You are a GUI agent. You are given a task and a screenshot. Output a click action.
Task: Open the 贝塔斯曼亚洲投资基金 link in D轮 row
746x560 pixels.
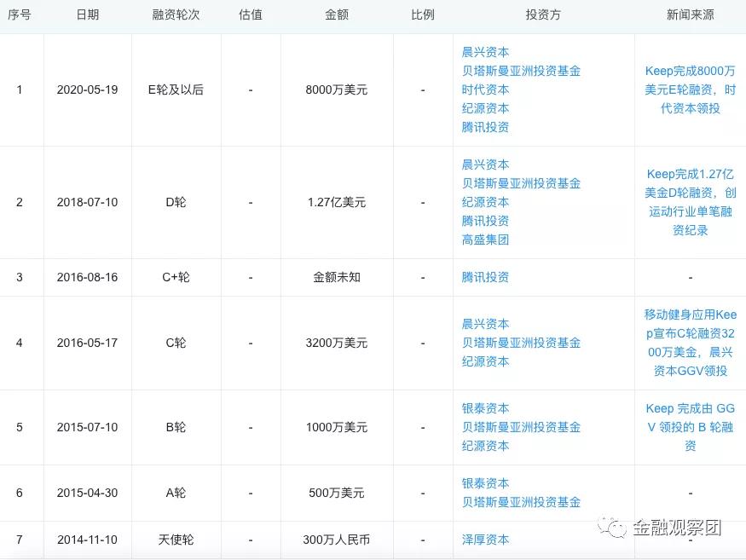tap(523, 183)
